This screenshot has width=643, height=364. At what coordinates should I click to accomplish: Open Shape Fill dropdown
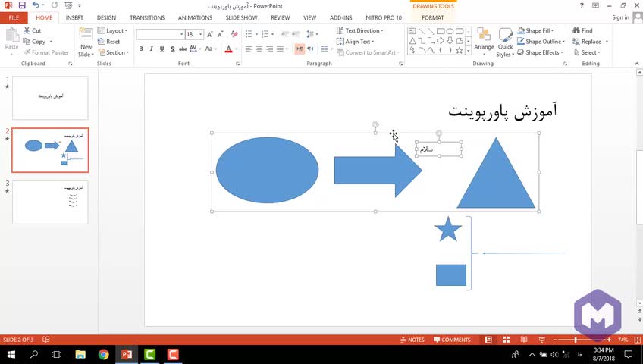pos(535,30)
